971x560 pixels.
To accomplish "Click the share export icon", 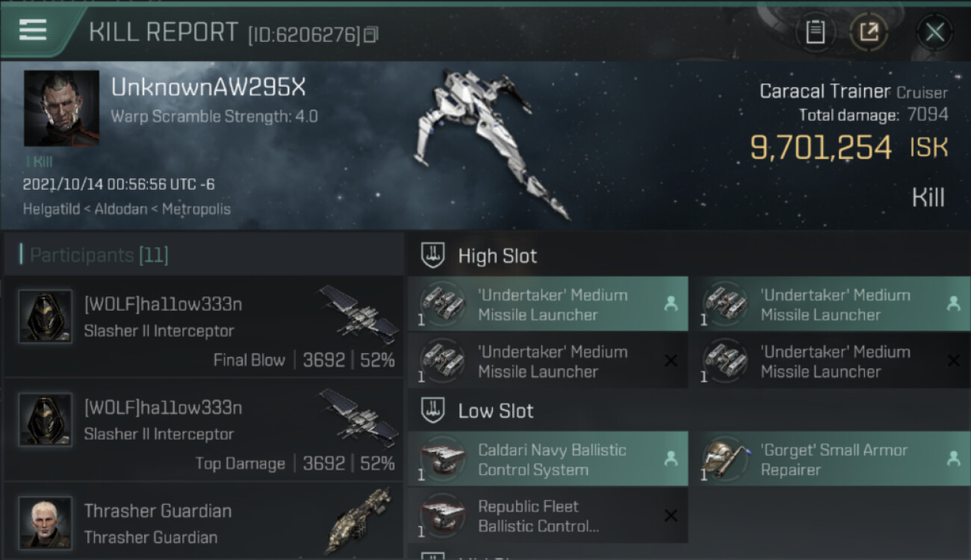I will [869, 32].
